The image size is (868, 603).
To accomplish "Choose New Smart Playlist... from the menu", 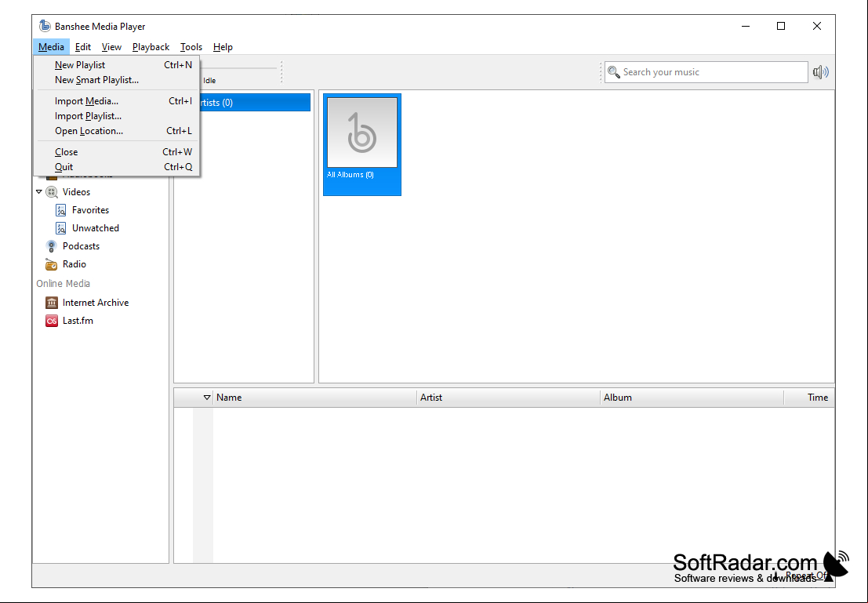I will [x=117, y=80].
